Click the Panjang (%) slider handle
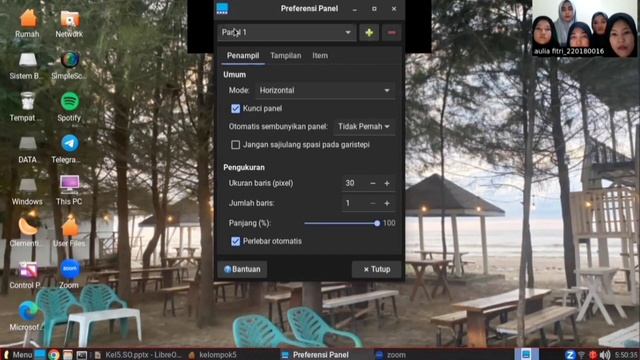Image resolution: width=640 pixels, height=360 pixels. 377,223
